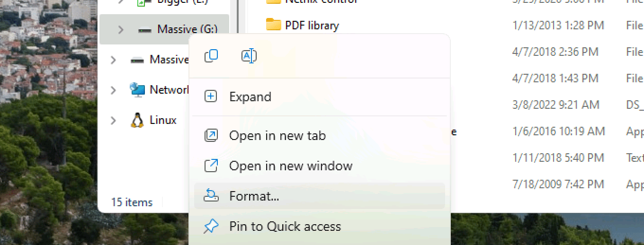644x245 pixels.
Task: Expand the second Massive drive chevron
Action: [113, 60]
